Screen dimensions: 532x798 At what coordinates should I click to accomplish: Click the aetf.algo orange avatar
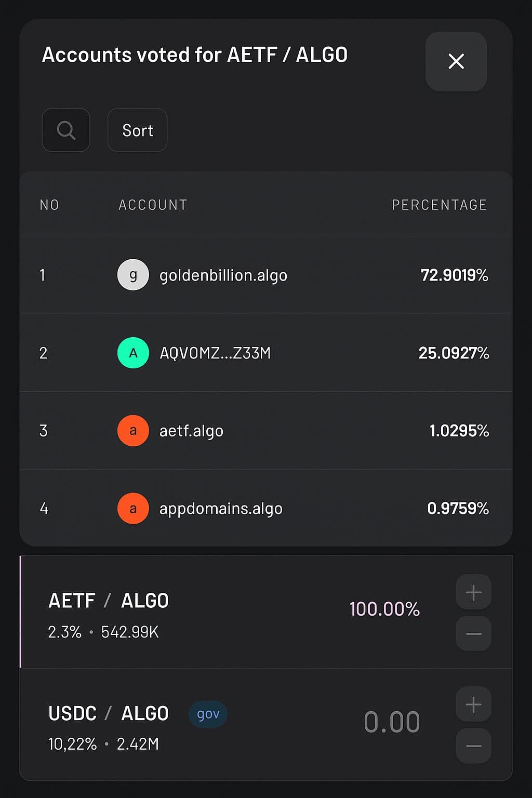click(133, 431)
